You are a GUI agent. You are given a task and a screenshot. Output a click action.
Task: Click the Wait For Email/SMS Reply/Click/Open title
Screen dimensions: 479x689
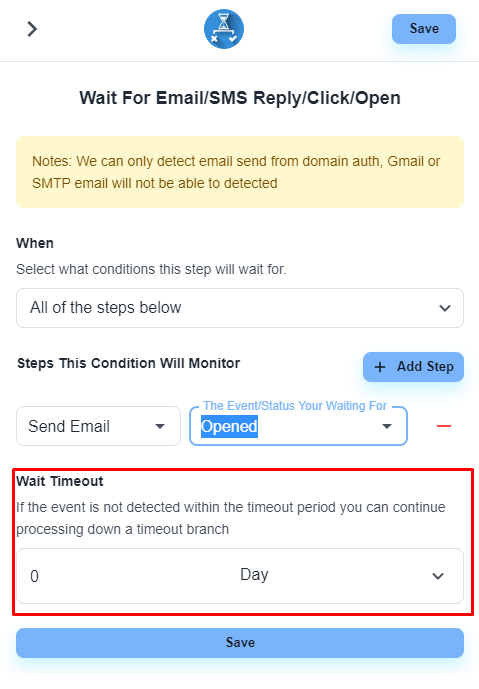[x=240, y=98]
